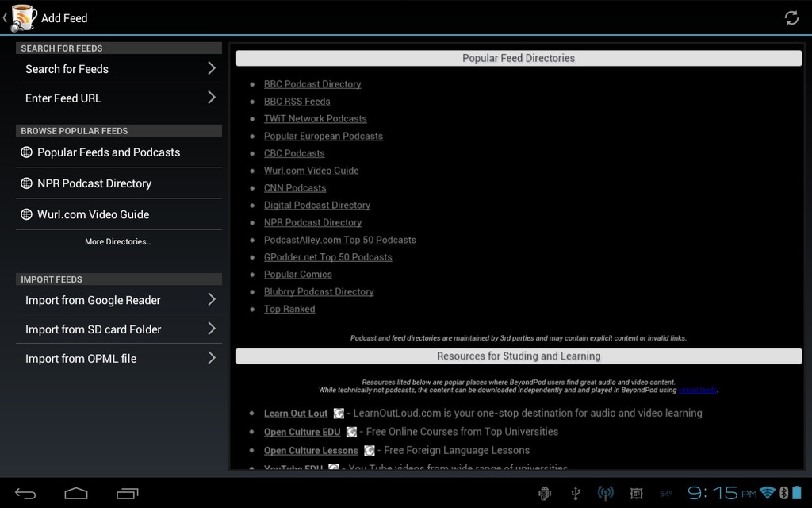The height and width of the screenshot is (508, 812).
Task: Open the Top Ranked link
Action: pyautogui.click(x=289, y=309)
